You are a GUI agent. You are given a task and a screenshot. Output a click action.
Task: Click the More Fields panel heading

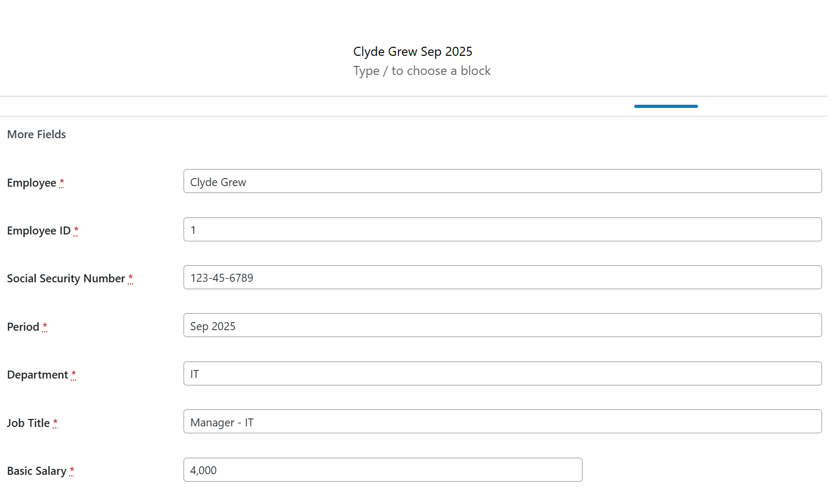pos(37,135)
